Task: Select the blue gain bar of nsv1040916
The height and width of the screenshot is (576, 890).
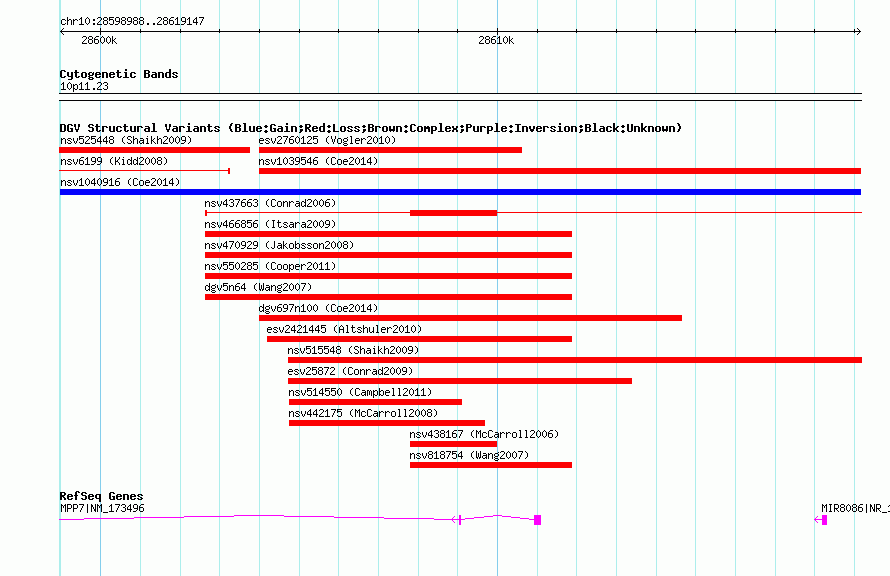Action: pos(460,192)
